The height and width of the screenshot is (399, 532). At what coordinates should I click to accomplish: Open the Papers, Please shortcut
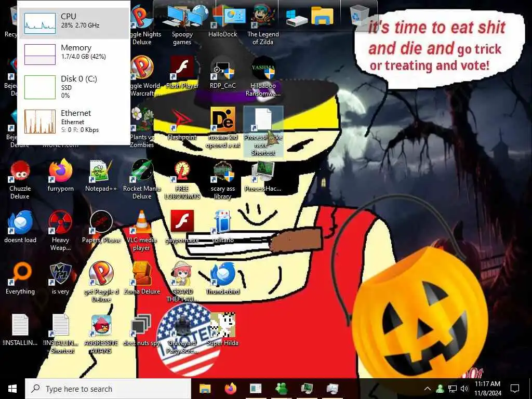(x=101, y=228)
